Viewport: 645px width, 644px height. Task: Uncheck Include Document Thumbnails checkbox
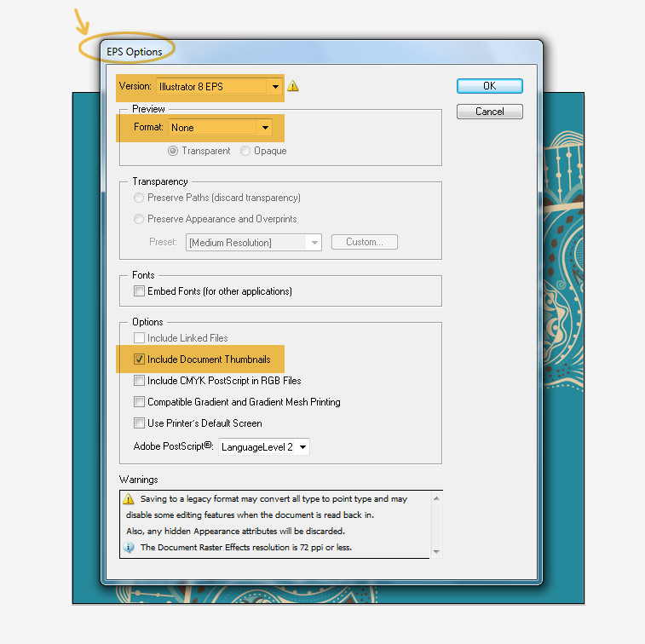pyautogui.click(x=139, y=359)
